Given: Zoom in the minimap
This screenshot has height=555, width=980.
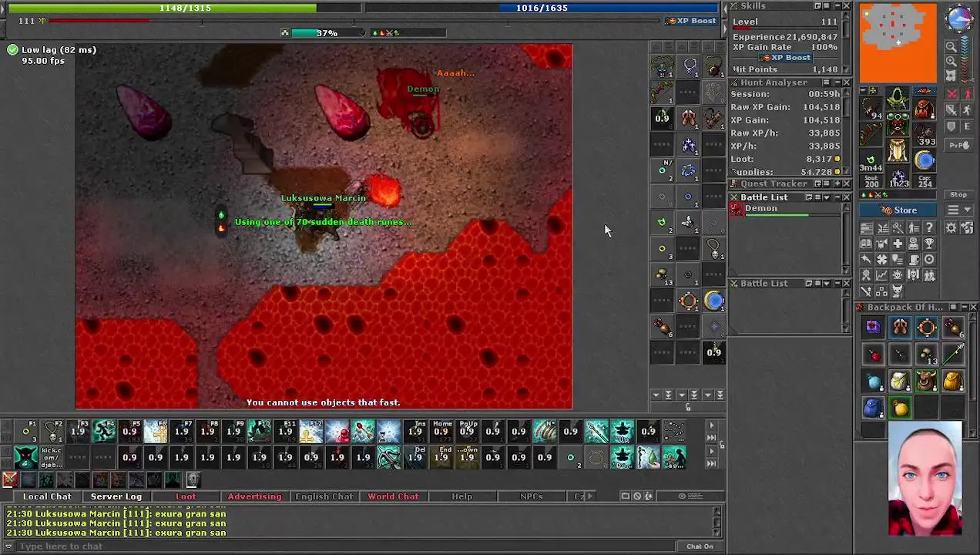Looking at the screenshot, I should 951,62.
